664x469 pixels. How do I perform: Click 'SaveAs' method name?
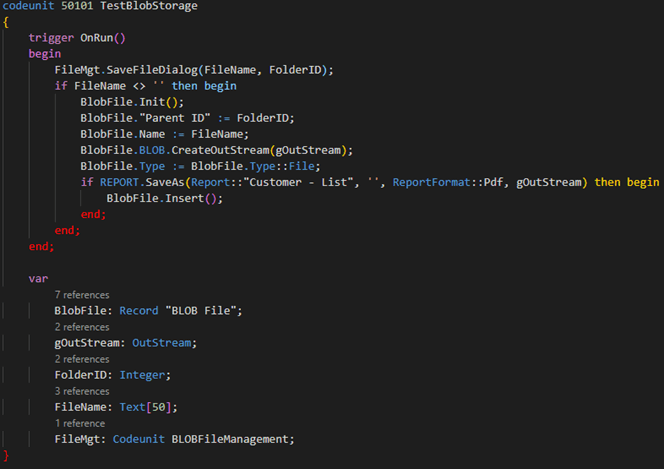(165, 182)
